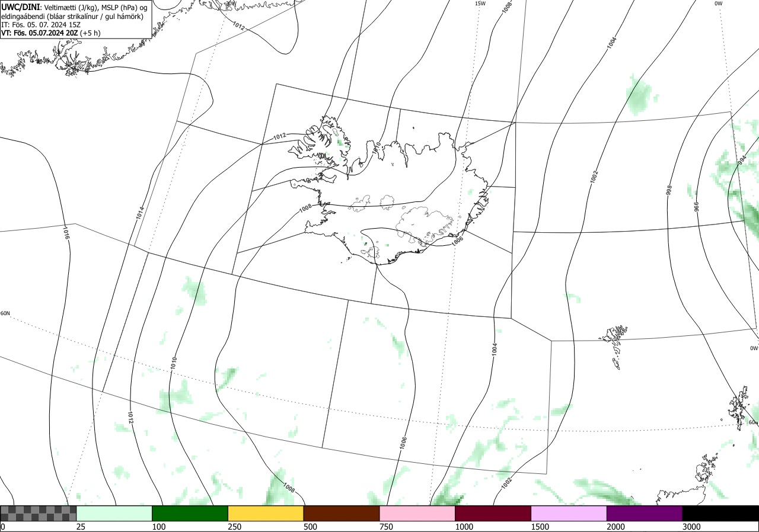Screen dimensions: 759x532
Task: Click the '15W' longitude label
Action: (480, 4)
